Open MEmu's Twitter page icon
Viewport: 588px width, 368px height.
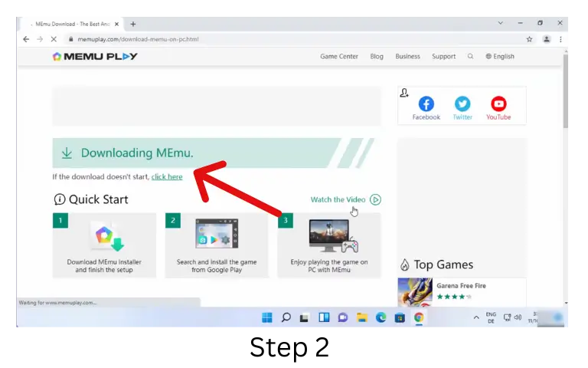click(462, 103)
